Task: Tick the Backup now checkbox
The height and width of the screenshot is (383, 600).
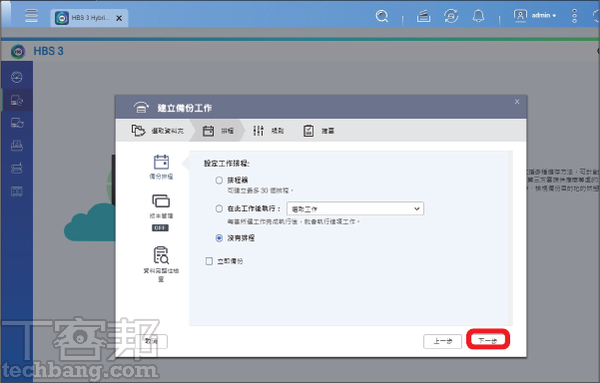Action: pyautogui.click(x=209, y=261)
